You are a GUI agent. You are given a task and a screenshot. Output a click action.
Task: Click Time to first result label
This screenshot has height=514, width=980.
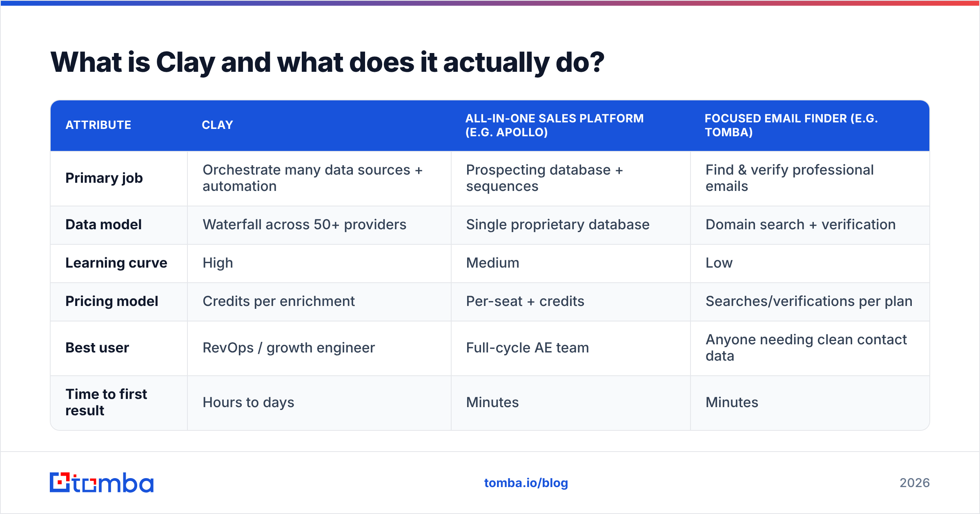point(106,402)
